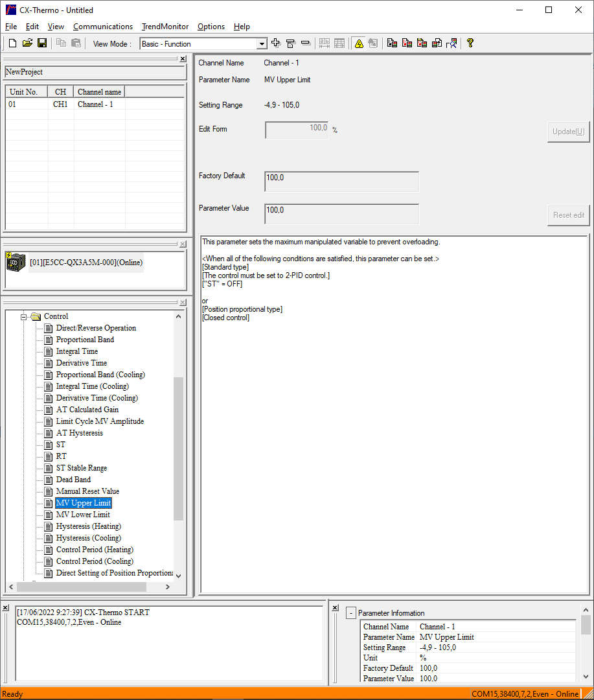Viewport: 594px width, 700px height.
Task: Select MV Lower Limit parameter
Action: coord(83,515)
